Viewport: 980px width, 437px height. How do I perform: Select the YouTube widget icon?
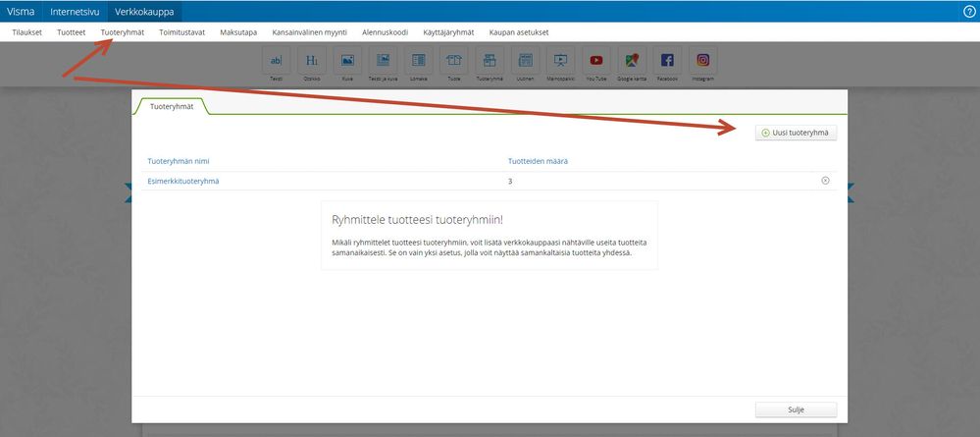pos(596,61)
